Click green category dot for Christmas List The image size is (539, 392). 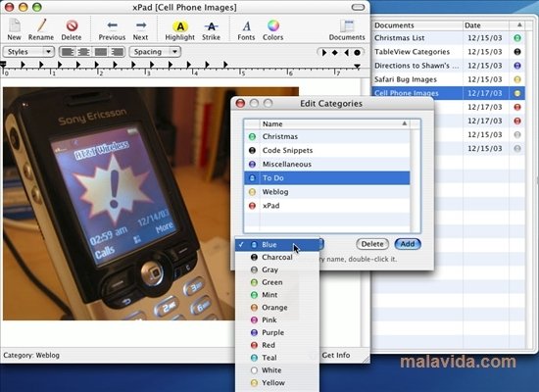[x=517, y=38]
